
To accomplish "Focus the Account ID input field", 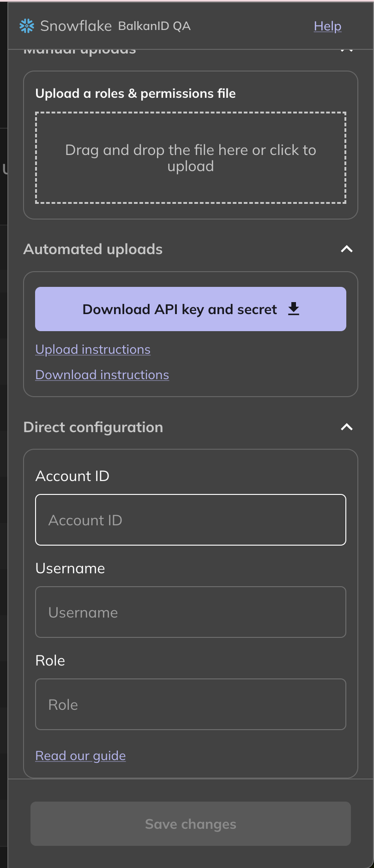I will click(191, 520).
